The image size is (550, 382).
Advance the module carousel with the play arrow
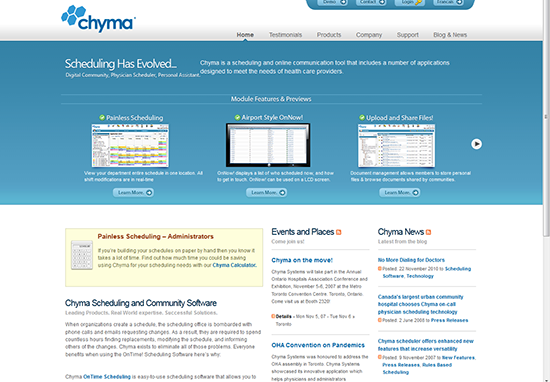476,144
